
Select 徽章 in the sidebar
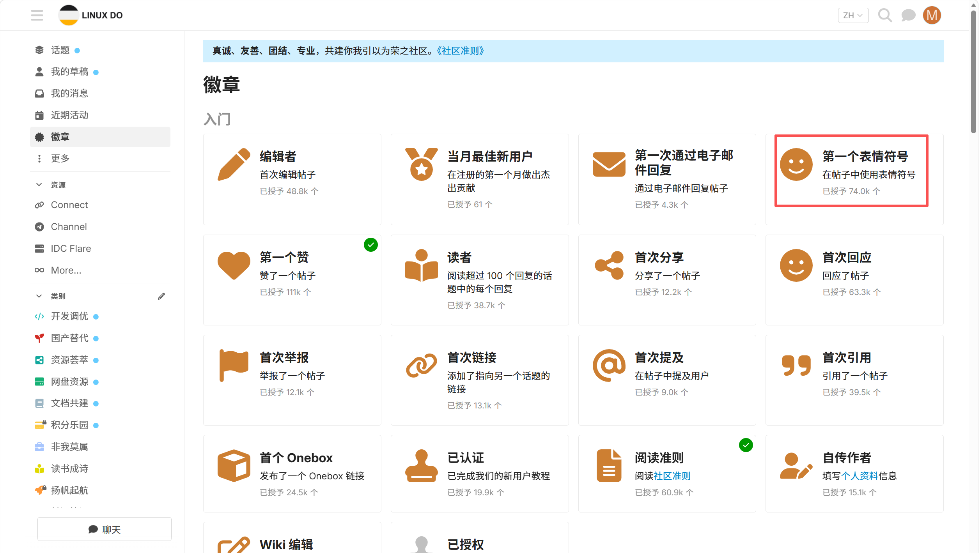100,137
